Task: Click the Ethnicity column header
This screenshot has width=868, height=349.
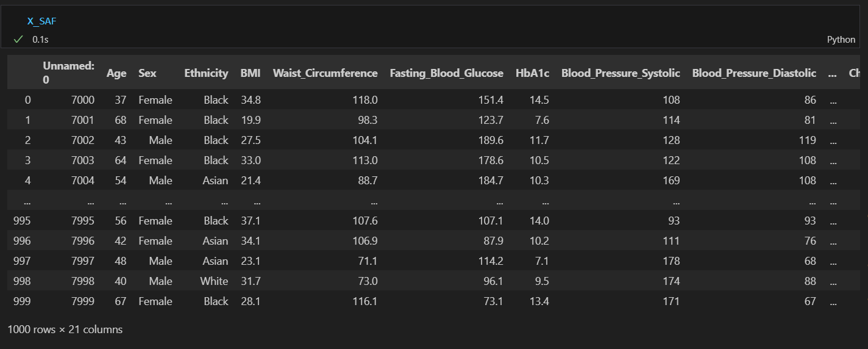Action: click(x=206, y=73)
